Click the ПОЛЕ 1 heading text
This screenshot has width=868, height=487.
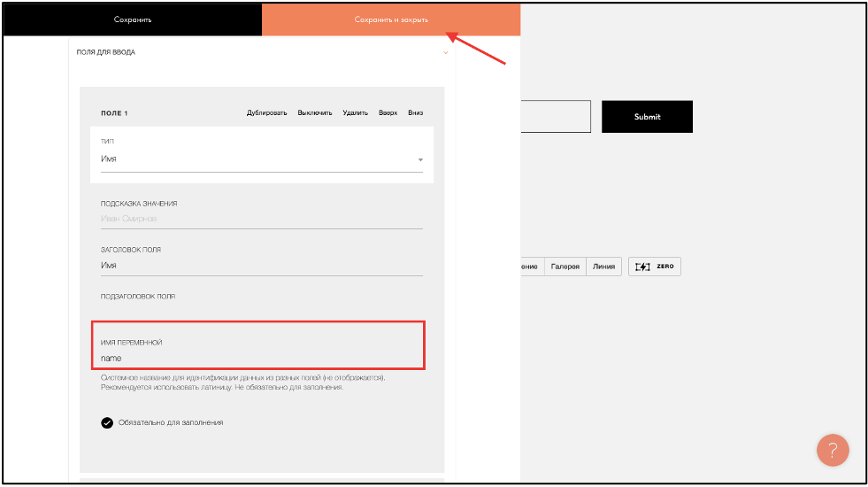[x=114, y=113]
